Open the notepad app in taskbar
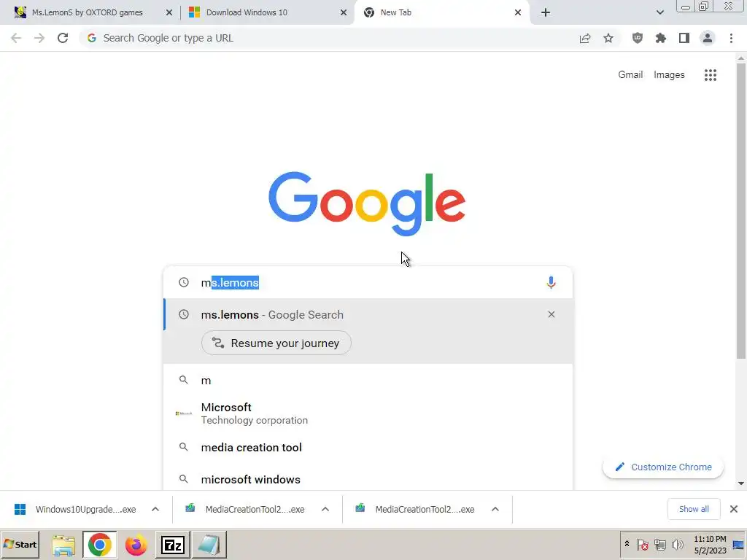 tap(209, 545)
